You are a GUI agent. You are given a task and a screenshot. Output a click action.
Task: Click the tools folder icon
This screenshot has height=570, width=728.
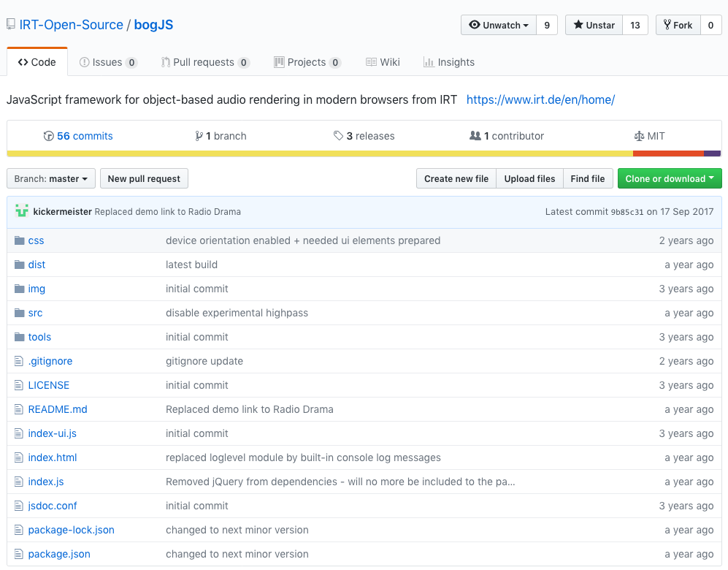(19, 338)
